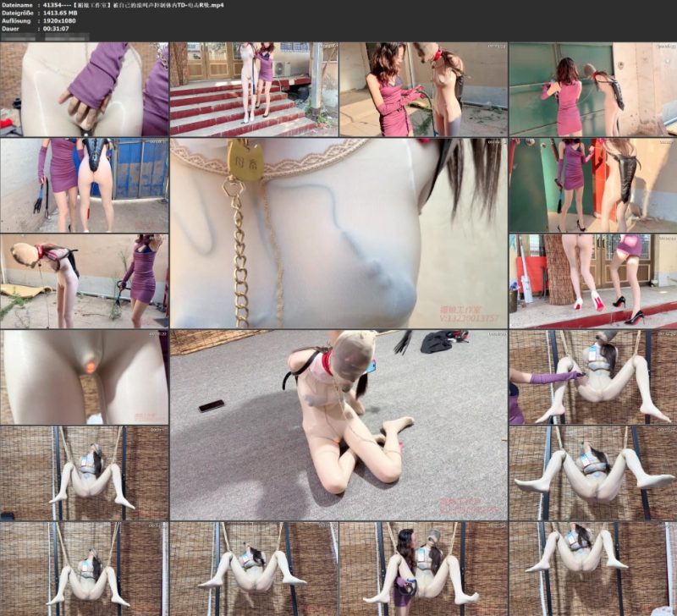677x616 pixels.
Task: Select the .mp4 file name text
Action: [x=134, y=5]
